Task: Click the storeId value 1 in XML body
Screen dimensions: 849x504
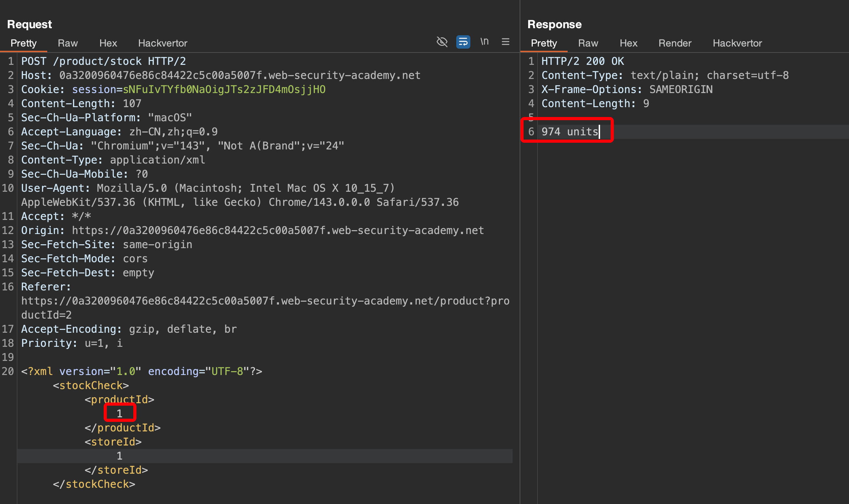Action: (x=120, y=456)
